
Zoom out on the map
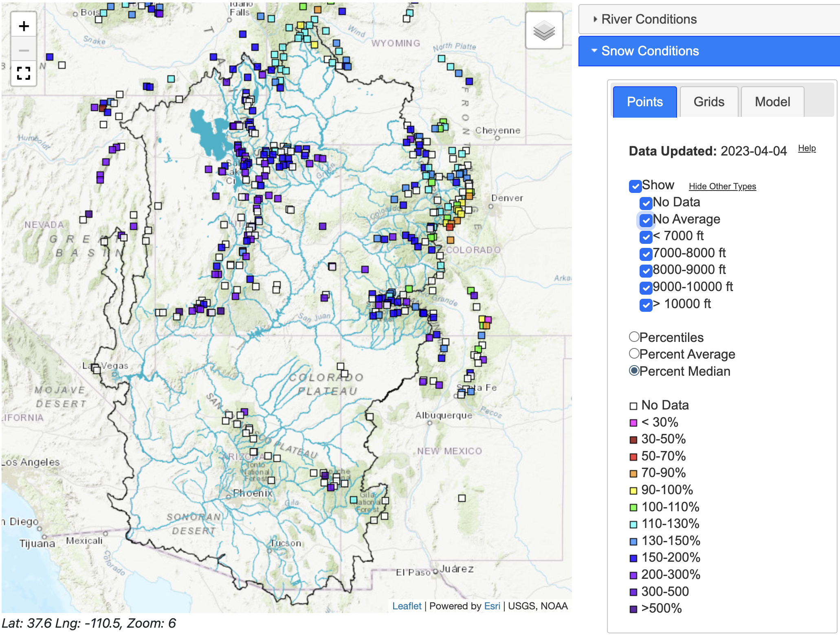pos(24,50)
